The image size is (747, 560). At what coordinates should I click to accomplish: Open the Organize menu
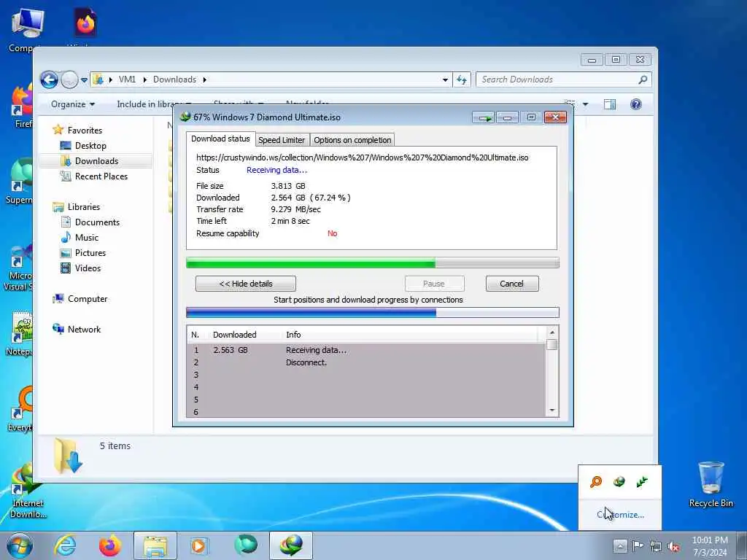(x=73, y=104)
